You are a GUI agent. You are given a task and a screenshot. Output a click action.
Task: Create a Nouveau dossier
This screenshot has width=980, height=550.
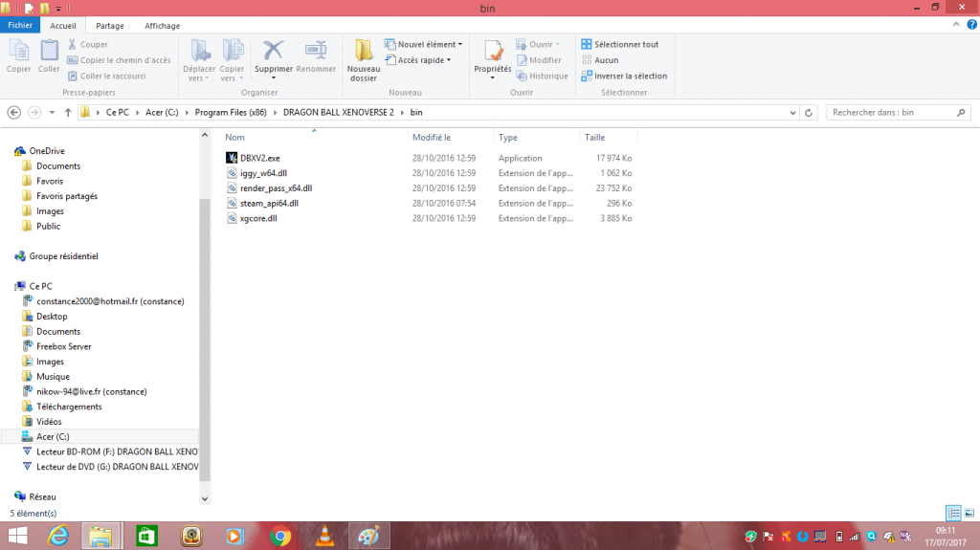(x=363, y=60)
